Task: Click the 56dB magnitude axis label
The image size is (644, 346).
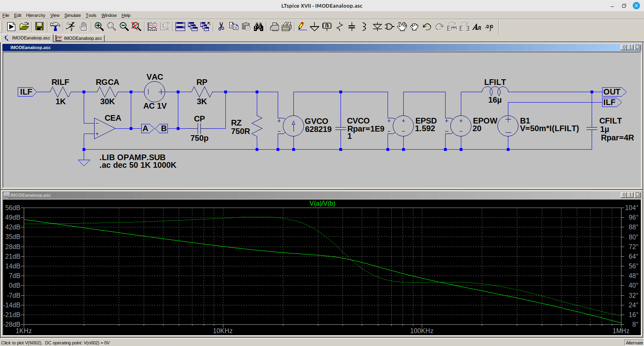Action: coord(12,208)
